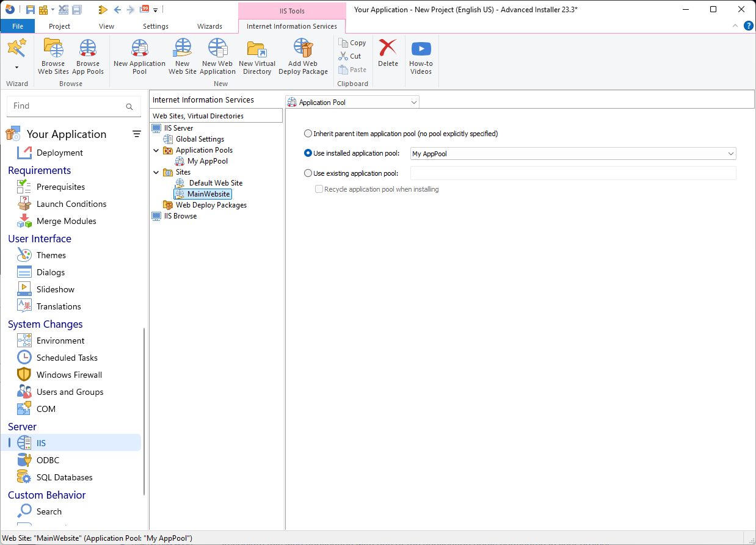Open SQL Databases page
Screen dimensions: 756x545
pos(65,477)
